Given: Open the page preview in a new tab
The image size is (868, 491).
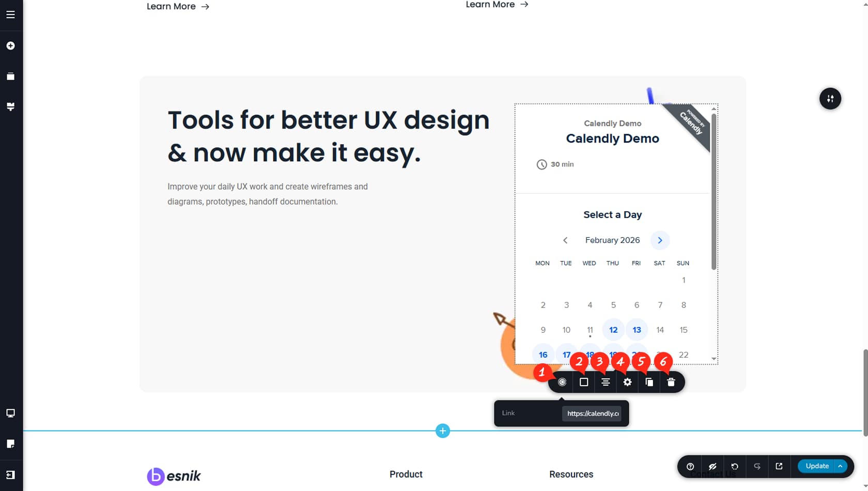Looking at the screenshot, I should pos(779,466).
